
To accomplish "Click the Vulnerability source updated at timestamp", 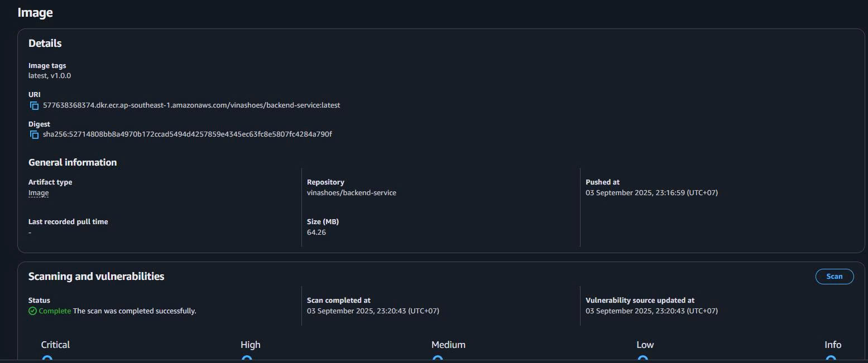I will pyautogui.click(x=651, y=311).
